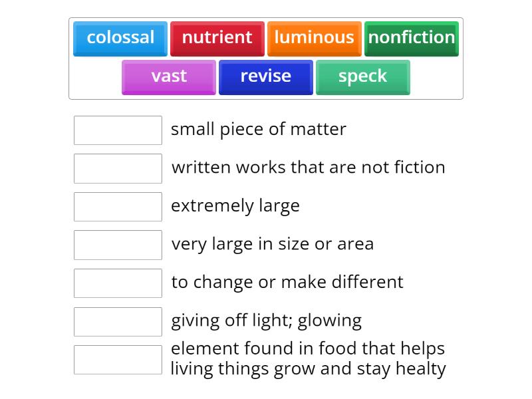Select the word tile 'nutrient'
Screen dimensions: 532x399
pyautogui.click(x=217, y=38)
